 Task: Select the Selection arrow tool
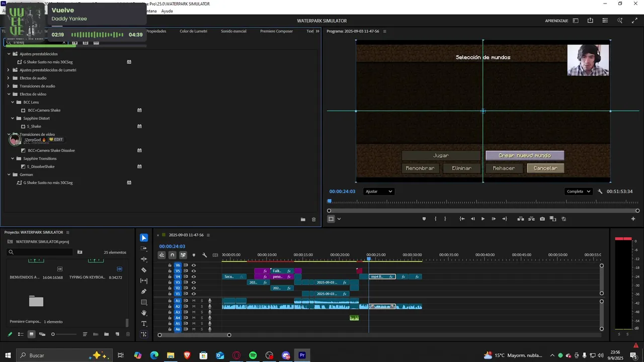pos(144,238)
